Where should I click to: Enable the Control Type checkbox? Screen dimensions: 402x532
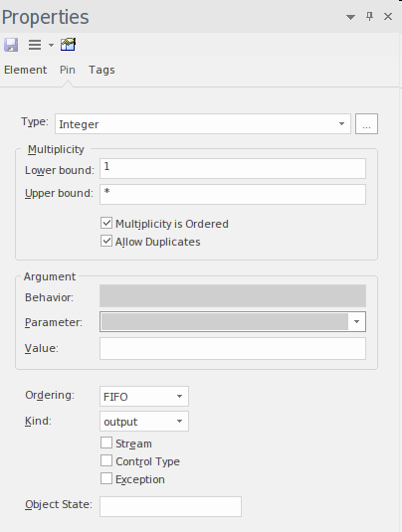[x=106, y=460]
